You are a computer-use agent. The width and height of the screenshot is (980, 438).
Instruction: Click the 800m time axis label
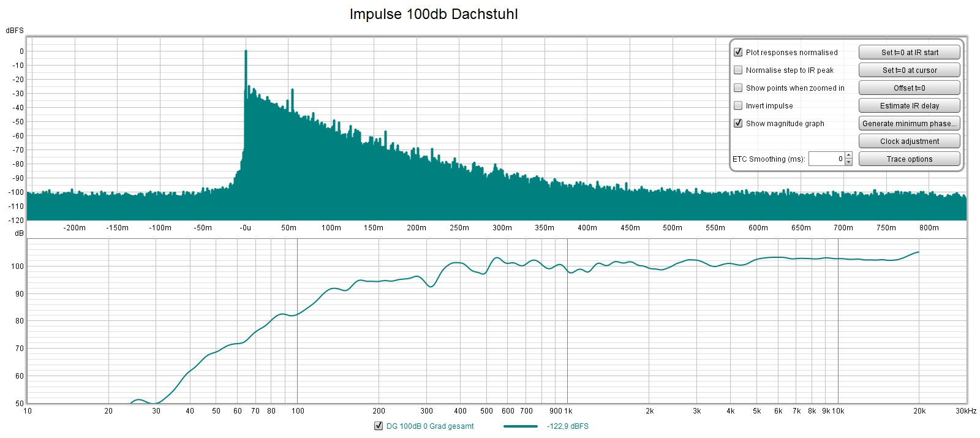point(929,228)
